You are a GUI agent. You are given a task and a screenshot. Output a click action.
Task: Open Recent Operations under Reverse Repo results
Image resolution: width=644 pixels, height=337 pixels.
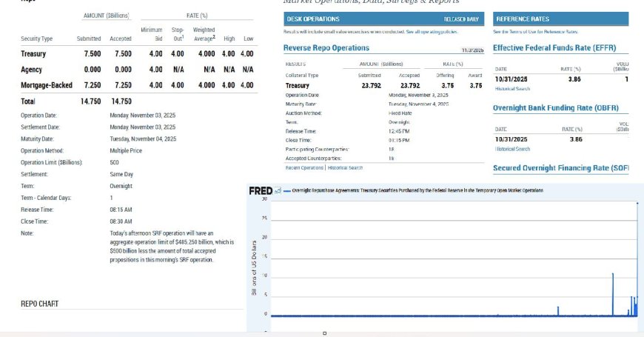click(304, 167)
